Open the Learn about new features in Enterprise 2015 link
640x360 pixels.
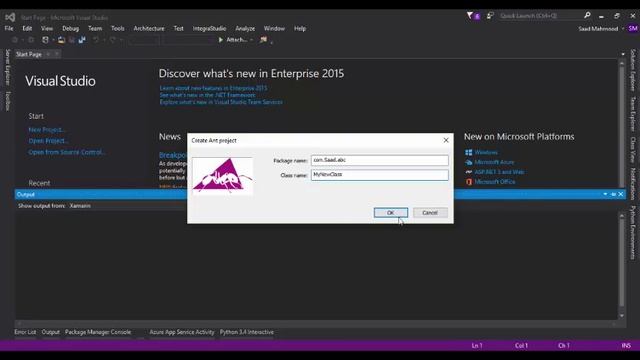point(213,88)
